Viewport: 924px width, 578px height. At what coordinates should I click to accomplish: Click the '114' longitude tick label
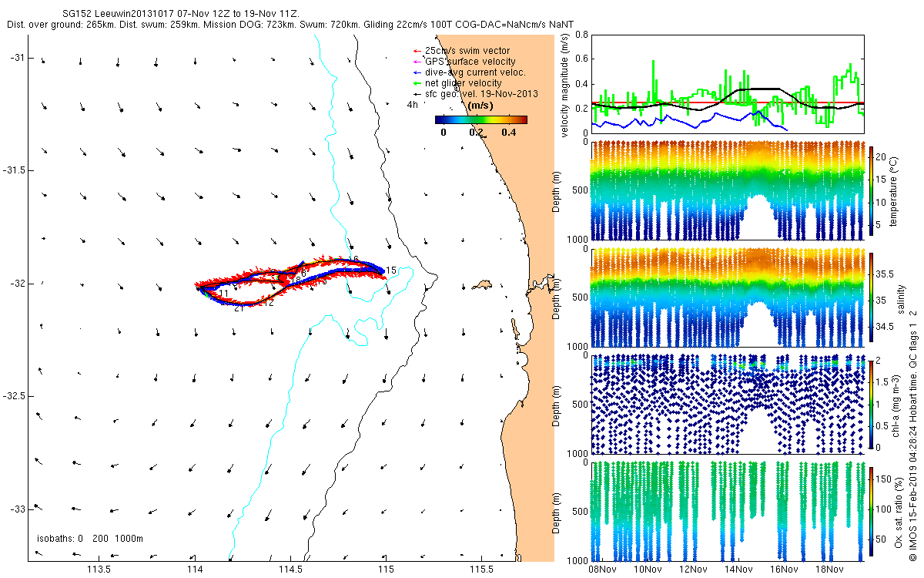[195, 570]
